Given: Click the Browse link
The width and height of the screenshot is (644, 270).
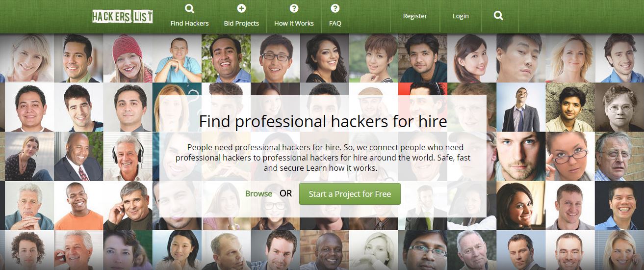Looking at the screenshot, I should (258, 193).
